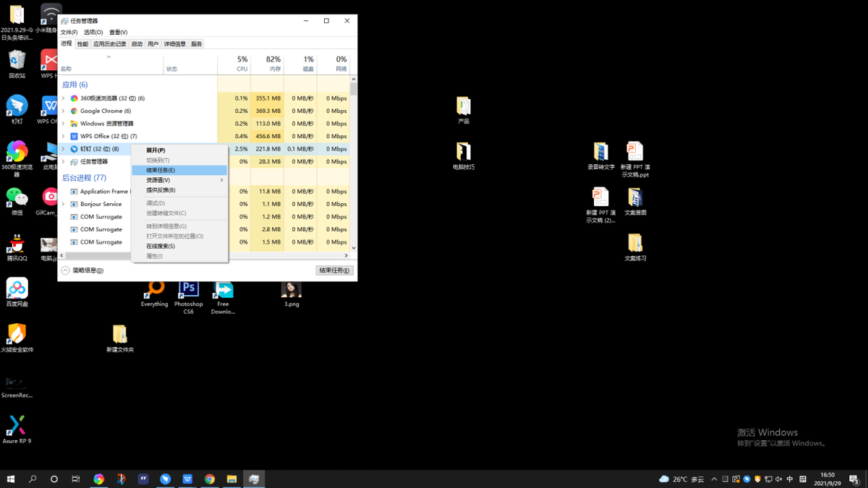This screenshot has height=488, width=868.
Task: Expand the 360极速浏览器 process group
Action: [64, 98]
